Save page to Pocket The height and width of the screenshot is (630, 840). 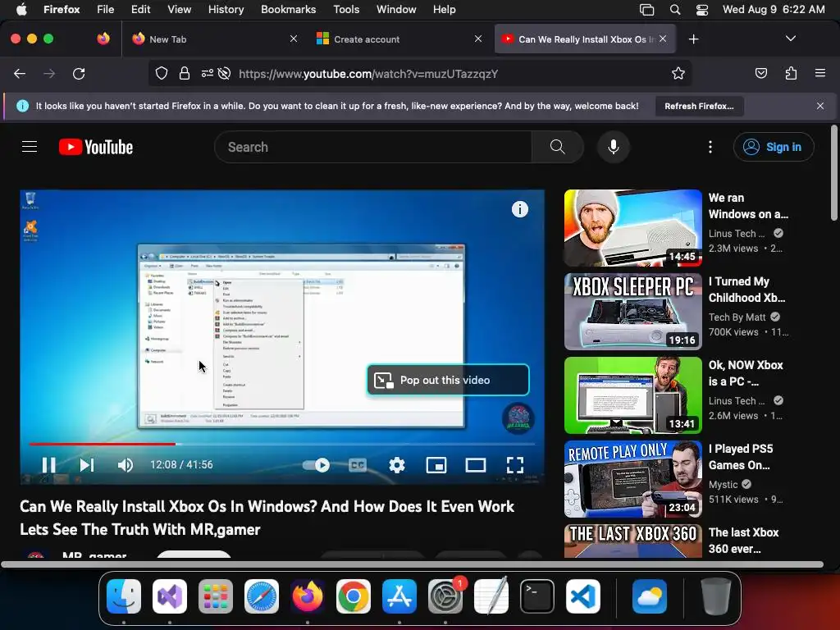[x=761, y=73]
